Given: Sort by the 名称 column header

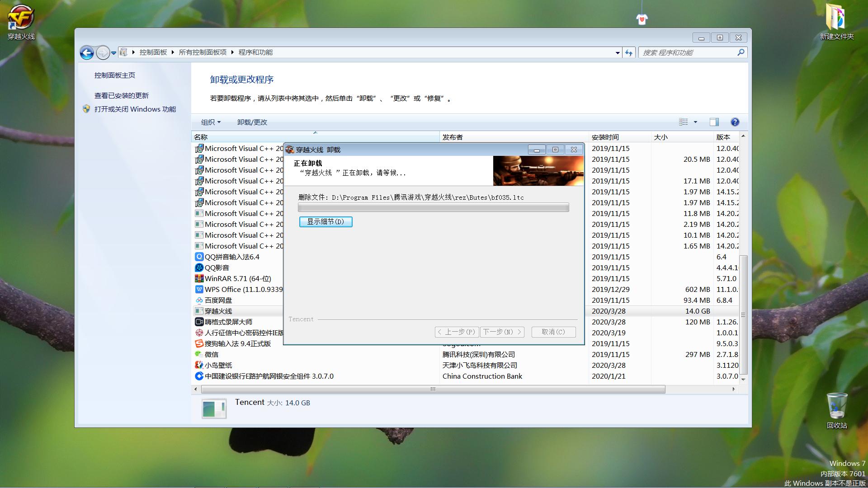Looking at the screenshot, I should click(x=315, y=137).
